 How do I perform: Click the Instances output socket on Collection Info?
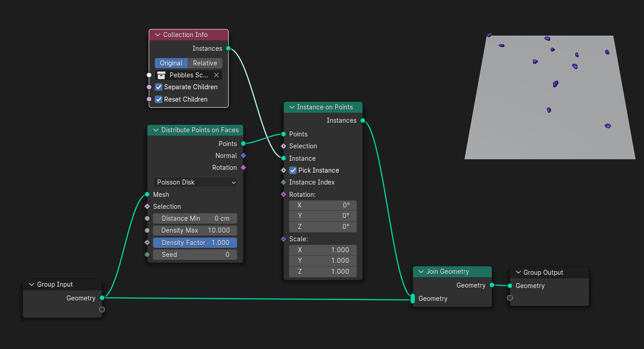click(228, 49)
